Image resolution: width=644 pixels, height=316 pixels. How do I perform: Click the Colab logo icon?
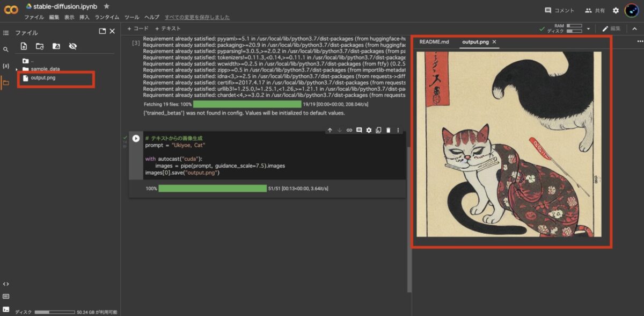coord(10,9)
